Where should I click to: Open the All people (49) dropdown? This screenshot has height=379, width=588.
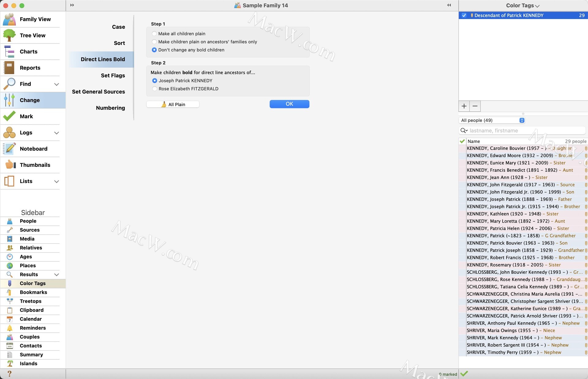coord(492,120)
